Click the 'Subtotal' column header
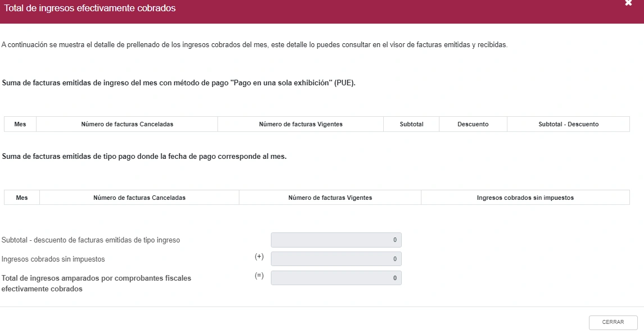This screenshot has width=644, height=334. [x=411, y=124]
